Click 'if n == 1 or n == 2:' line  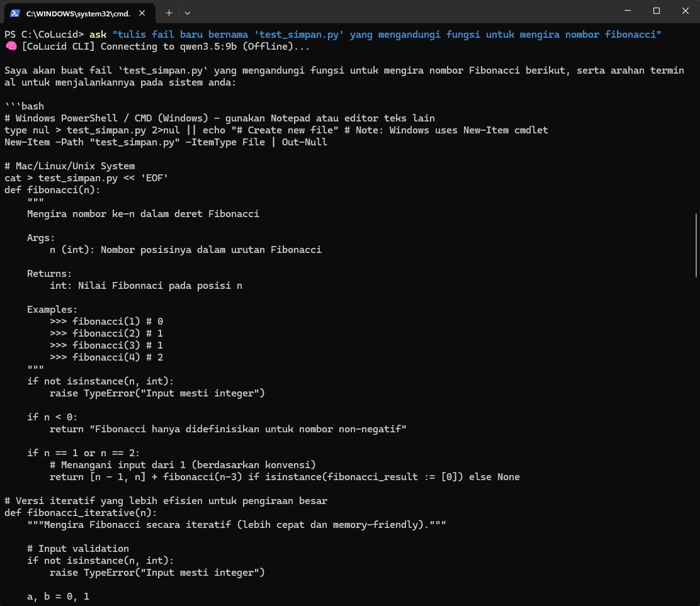(x=83, y=452)
